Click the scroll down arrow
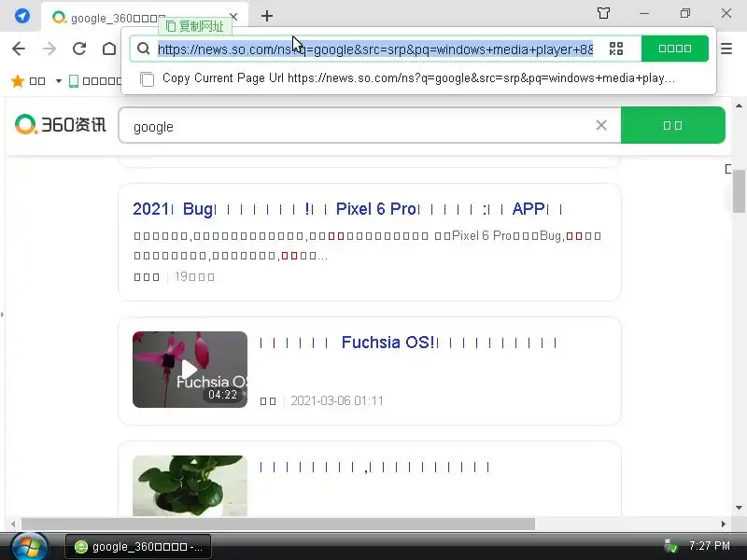 [x=739, y=508]
